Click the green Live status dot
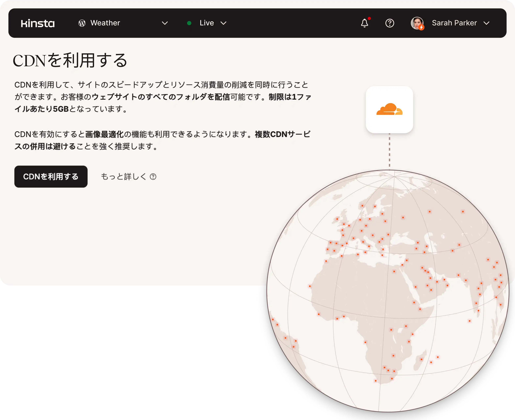Viewport: 515px width, 420px height. 189,23
